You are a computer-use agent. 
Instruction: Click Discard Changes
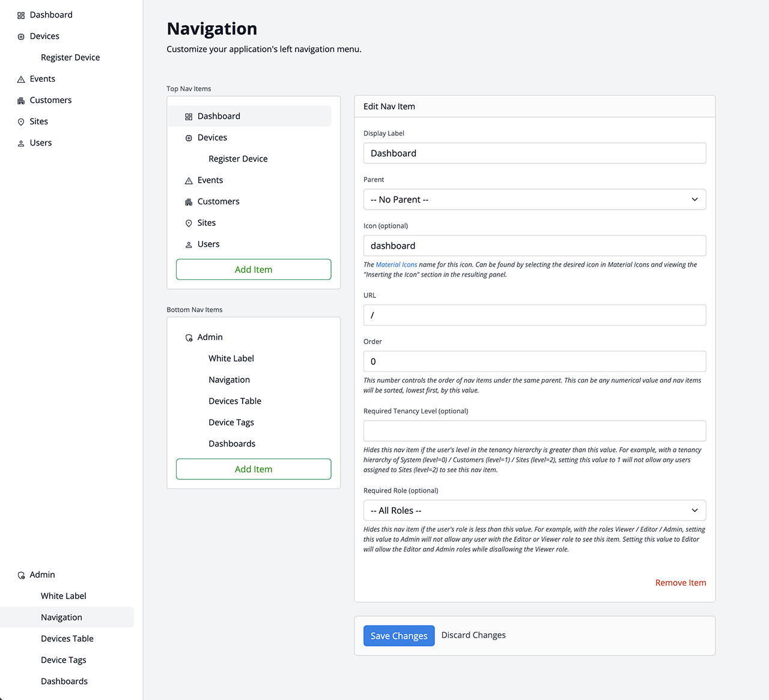[x=473, y=635]
